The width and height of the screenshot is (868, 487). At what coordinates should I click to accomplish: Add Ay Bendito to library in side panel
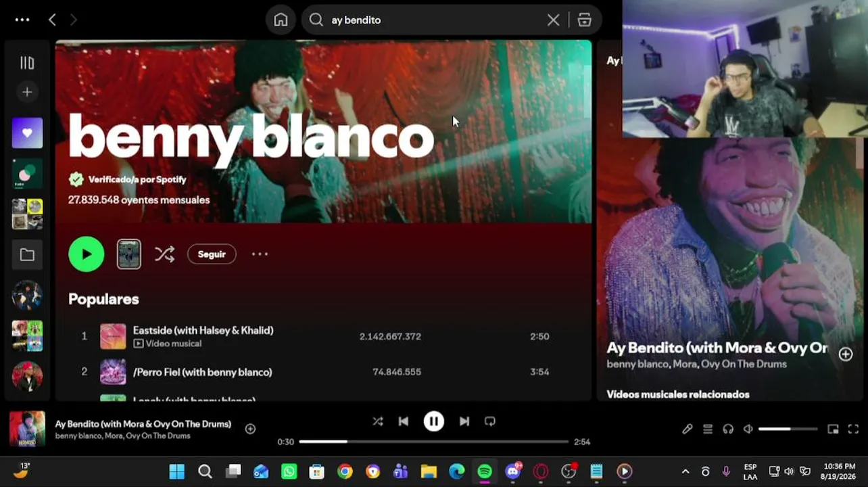click(846, 354)
